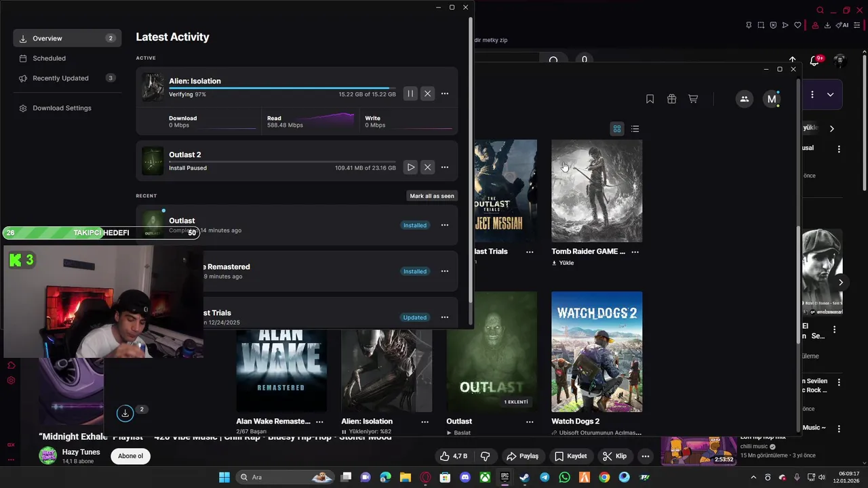This screenshot has height=488, width=868.
Task: Click the download manager vertical scrollbar
Action: tap(471, 159)
